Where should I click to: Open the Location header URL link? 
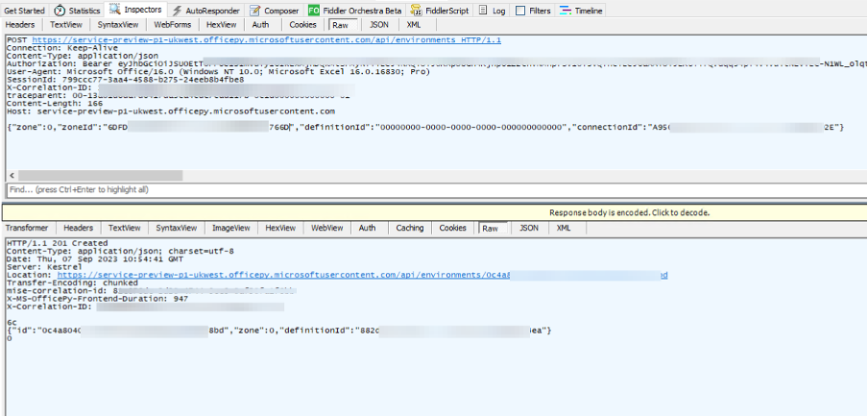363,275
